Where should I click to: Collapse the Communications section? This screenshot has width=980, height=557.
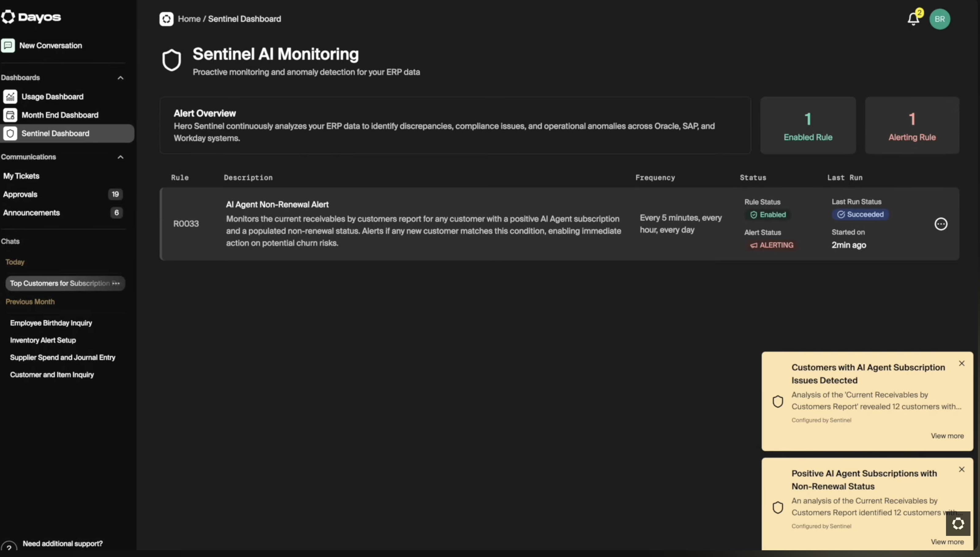120,157
